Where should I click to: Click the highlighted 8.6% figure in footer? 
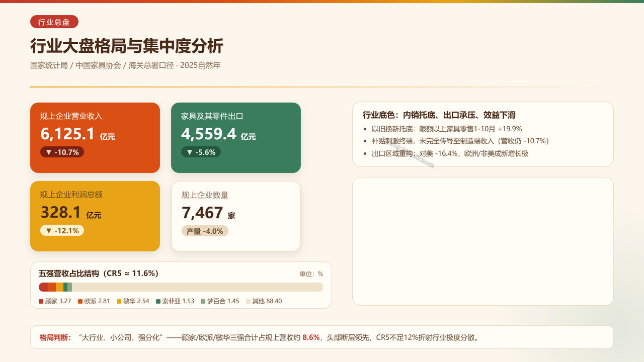pyautogui.click(x=311, y=337)
